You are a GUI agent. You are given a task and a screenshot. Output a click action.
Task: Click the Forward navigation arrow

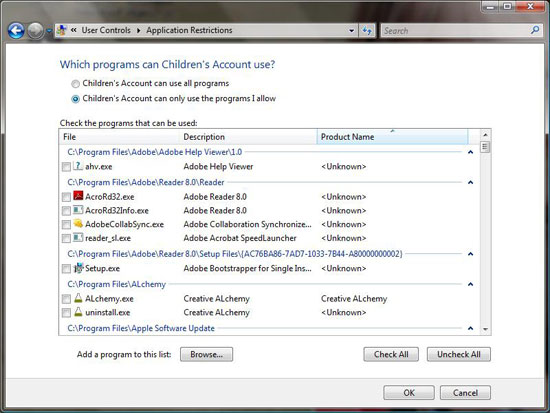tap(35, 31)
